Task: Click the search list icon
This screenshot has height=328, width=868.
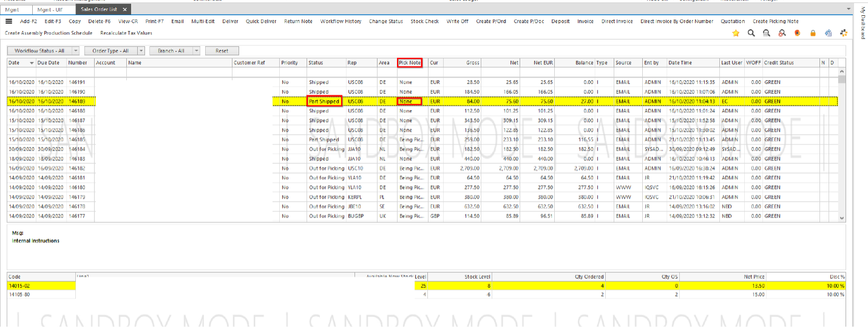Action: [x=767, y=33]
